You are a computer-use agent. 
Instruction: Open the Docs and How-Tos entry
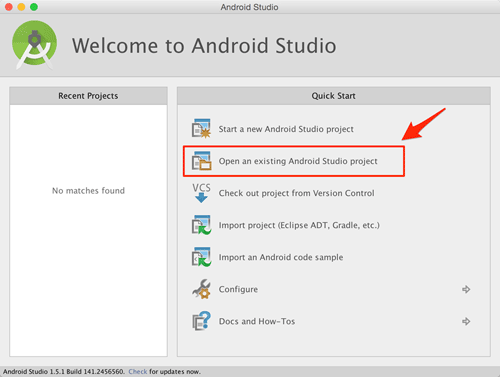click(x=257, y=321)
